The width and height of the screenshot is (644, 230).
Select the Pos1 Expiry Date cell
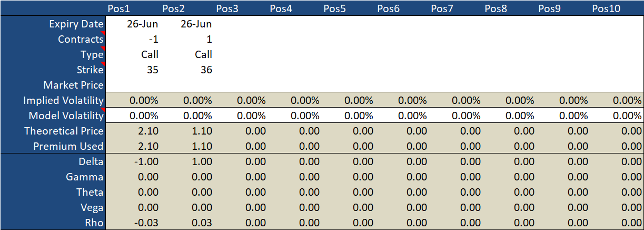click(132, 24)
